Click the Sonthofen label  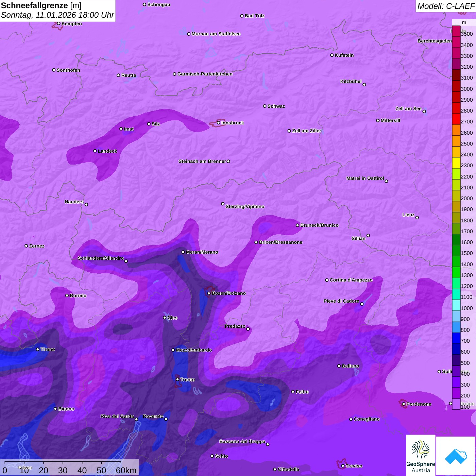click(x=68, y=70)
